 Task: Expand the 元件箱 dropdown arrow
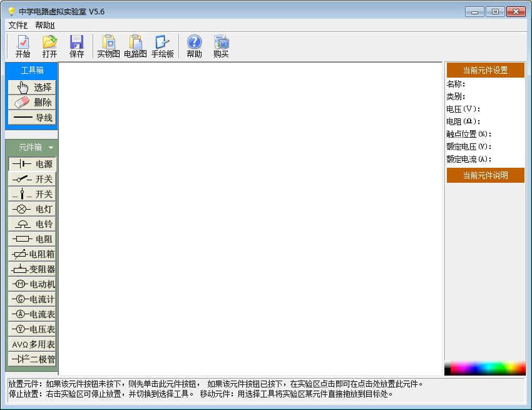(x=51, y=148)
